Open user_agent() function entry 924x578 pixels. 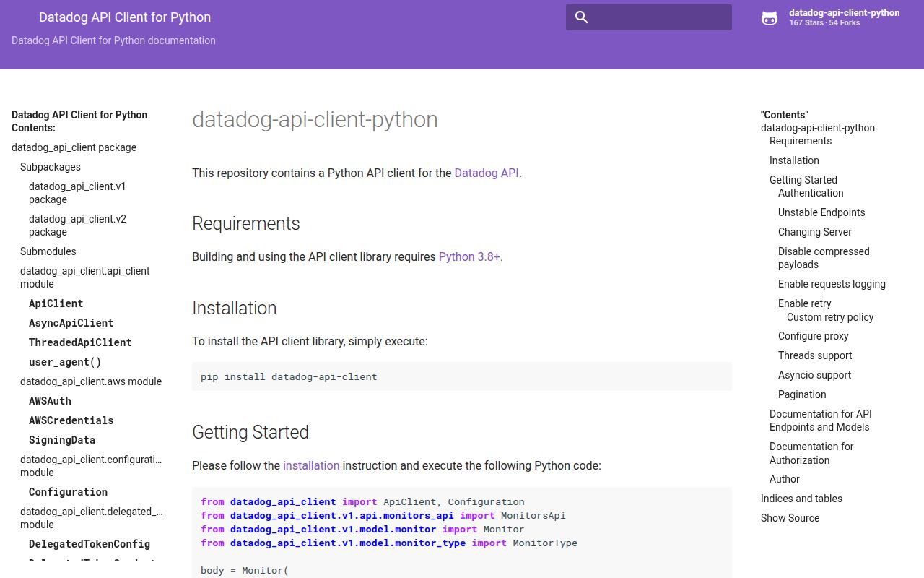[x=65, y=362]
